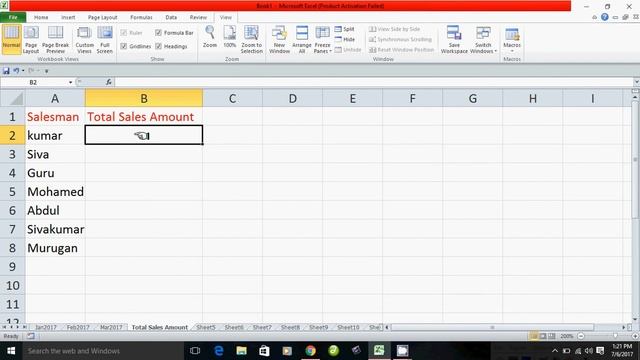The image size is (640, 360).
Task: Open the Undo history dropdown arrow
Action: (x=23, y=71)
